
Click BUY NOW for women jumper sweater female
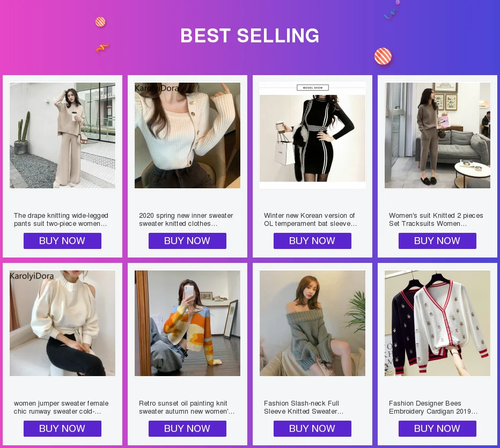[x=62, y=429]
